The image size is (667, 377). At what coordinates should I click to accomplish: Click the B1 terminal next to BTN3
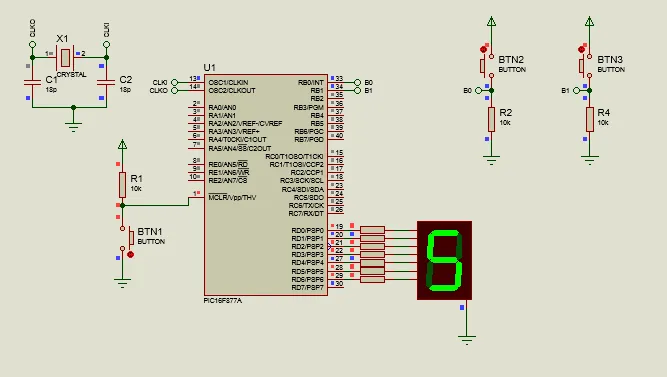coord(576,91)
